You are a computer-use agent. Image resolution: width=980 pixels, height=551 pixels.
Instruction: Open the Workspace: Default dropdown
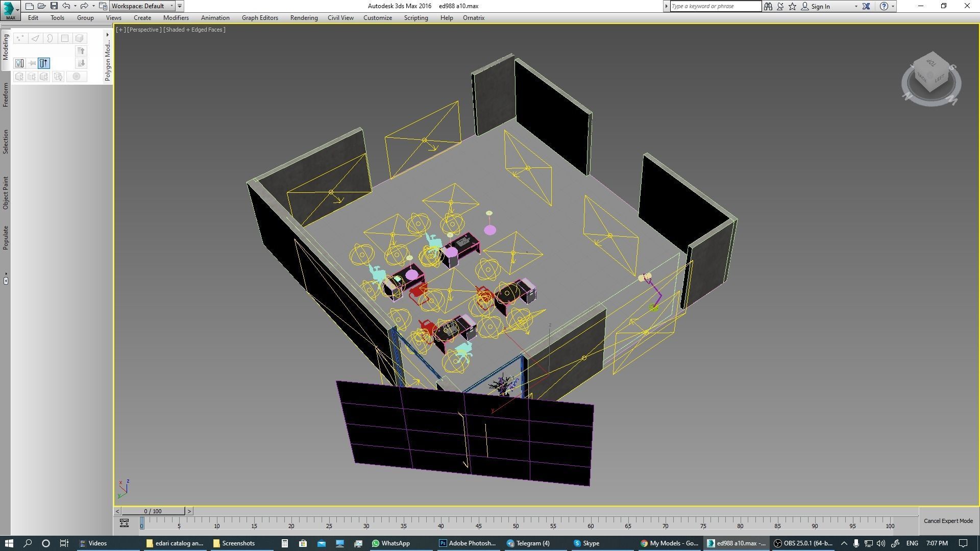click(142, 6)
